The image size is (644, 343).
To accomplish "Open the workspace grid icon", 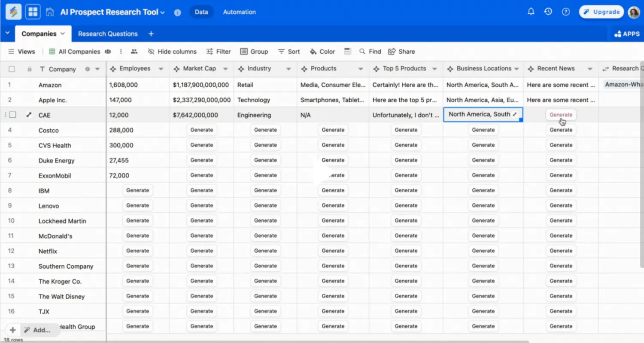I will pyautogui.click(x=33, y=12).
